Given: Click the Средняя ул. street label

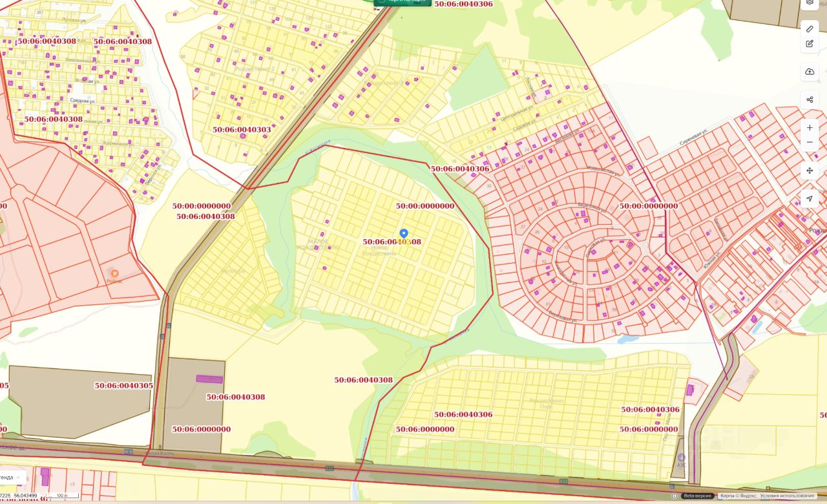Looking at the screenshot, I should (84, 101).
